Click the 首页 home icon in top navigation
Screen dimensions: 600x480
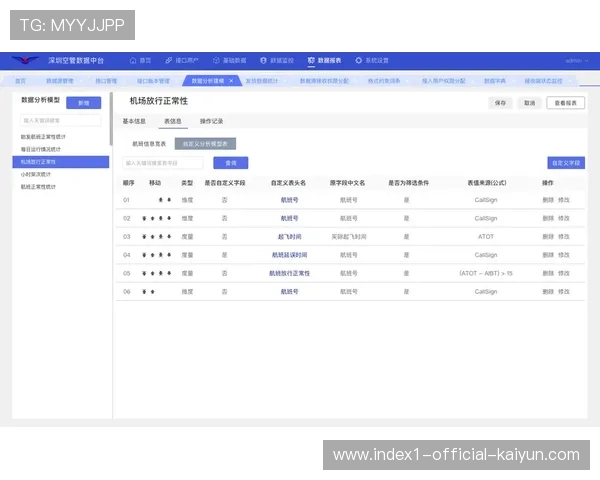(x=133, y=61)
